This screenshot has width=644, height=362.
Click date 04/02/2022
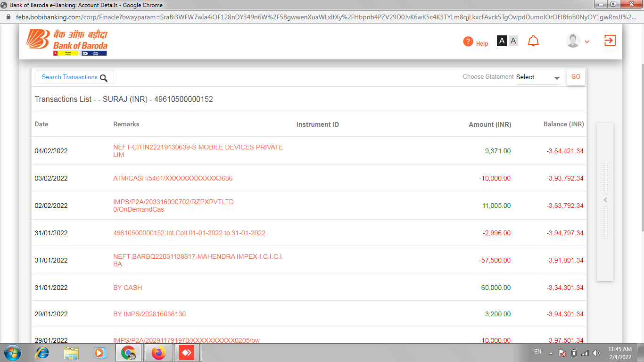coord(51,151)
